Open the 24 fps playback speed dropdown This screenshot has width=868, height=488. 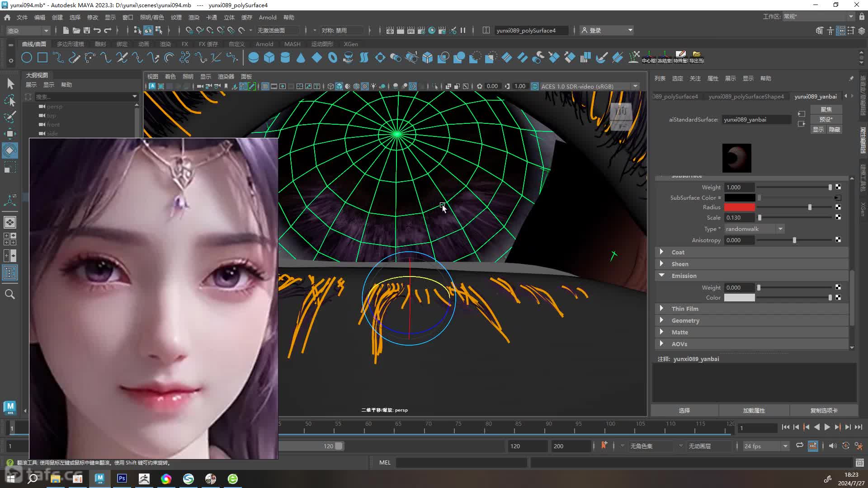766,446
